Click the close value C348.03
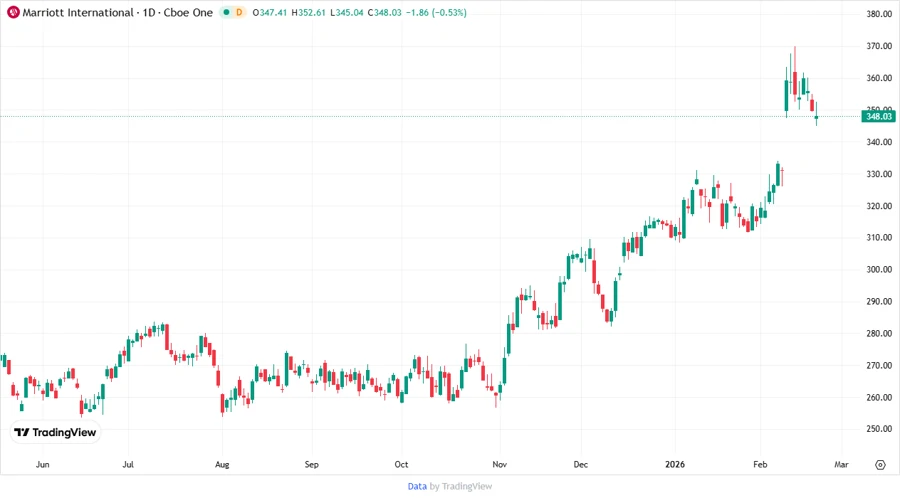 [385, 12]
